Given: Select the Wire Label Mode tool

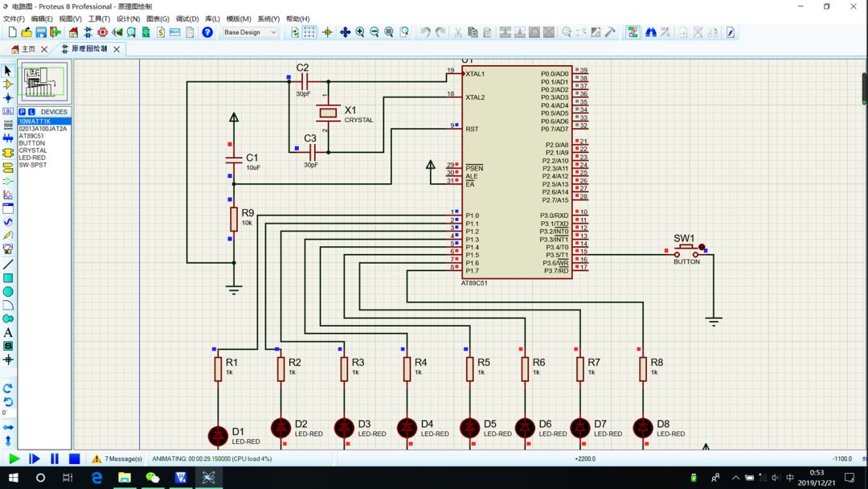Looking at the screenshot, I should click(8, 111).
